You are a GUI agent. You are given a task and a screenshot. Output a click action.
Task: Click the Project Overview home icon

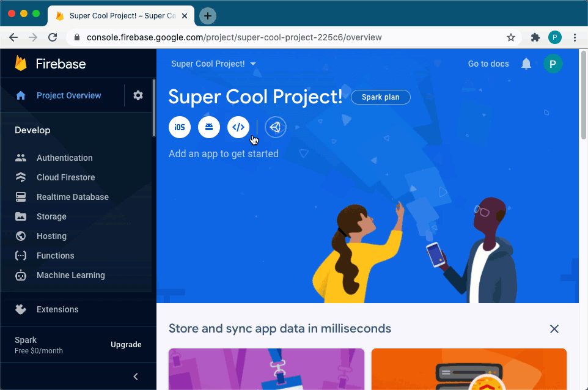click(x=21, y=95)
